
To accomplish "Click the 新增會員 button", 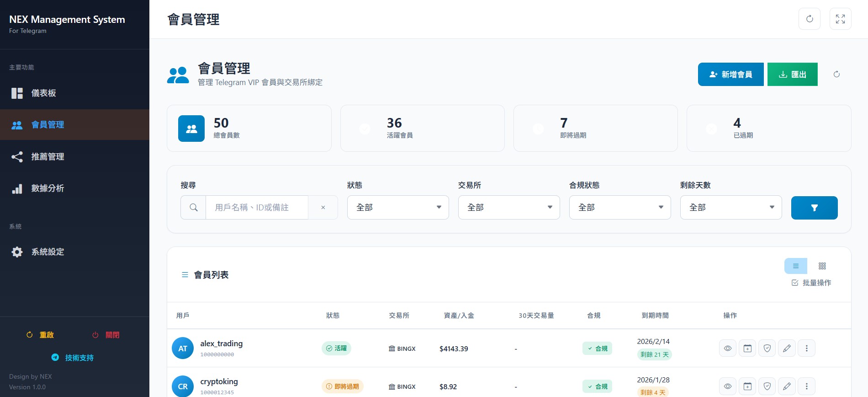I will coord(730,75).
